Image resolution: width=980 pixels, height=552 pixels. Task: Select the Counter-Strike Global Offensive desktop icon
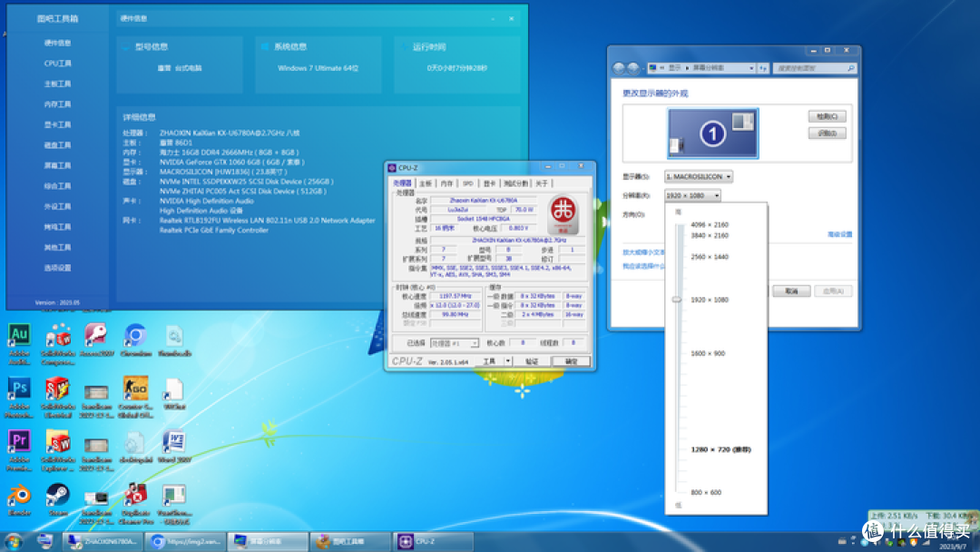coord(135,397)
